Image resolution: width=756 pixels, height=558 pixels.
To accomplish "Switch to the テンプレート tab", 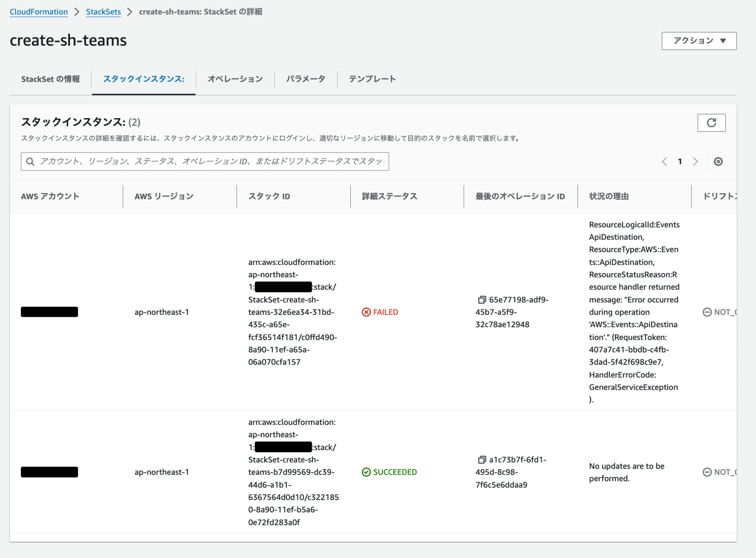I will click(x=372, y=79).
